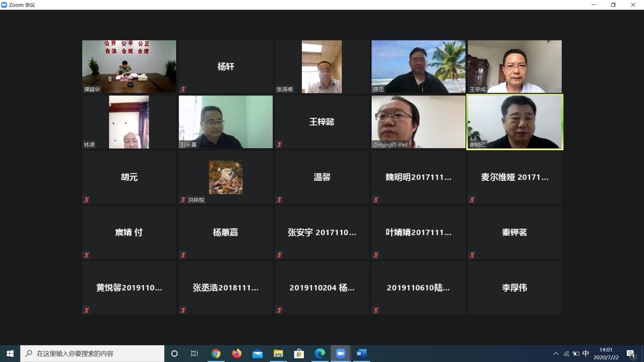Open Task View from the taskbar
Screen dimensions: 644x362
click(x=195, y=353)
